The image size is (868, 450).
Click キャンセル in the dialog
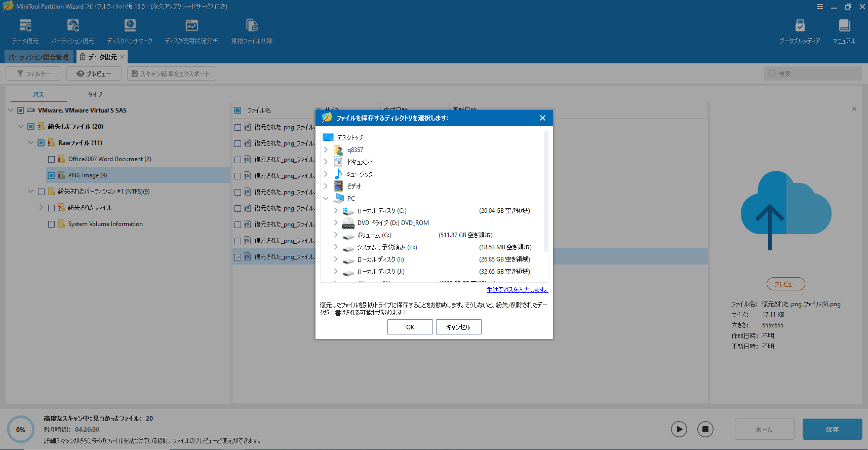tap(458, 327)
